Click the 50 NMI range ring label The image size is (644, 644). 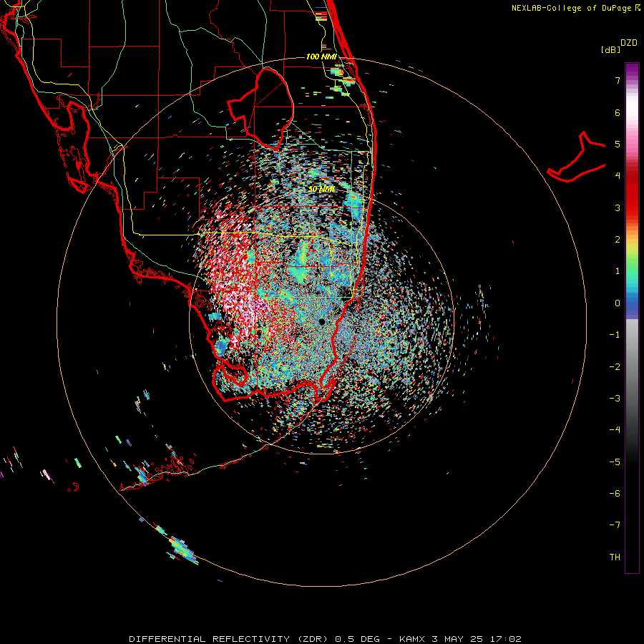321,189
